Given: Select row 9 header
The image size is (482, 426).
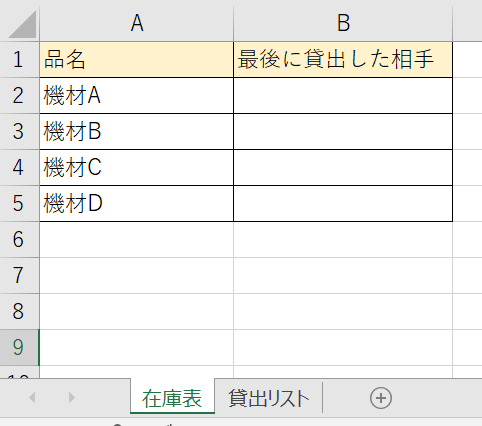Looking at the screenshot, I should [20, 347].
